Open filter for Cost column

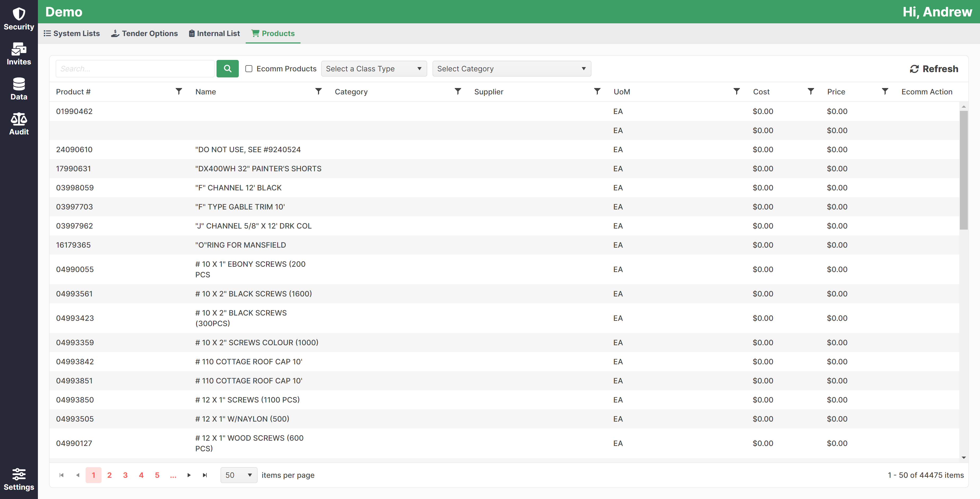[x=811, y=91]
